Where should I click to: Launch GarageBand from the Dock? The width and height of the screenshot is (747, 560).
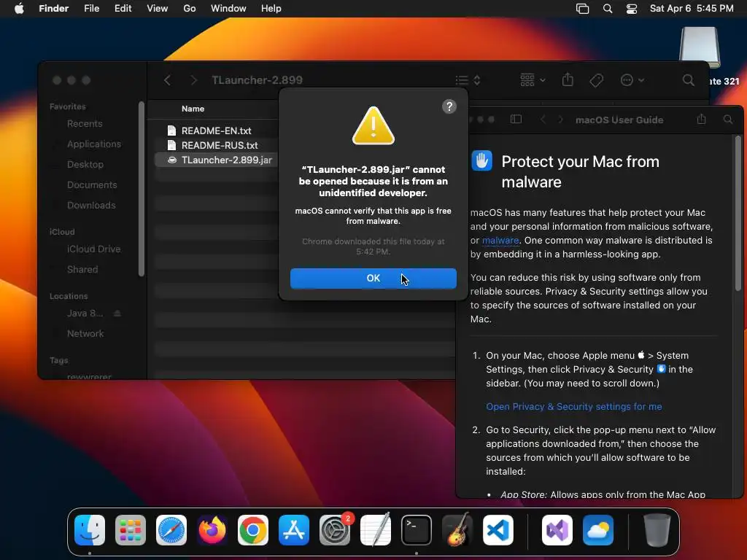coord(457,530)
